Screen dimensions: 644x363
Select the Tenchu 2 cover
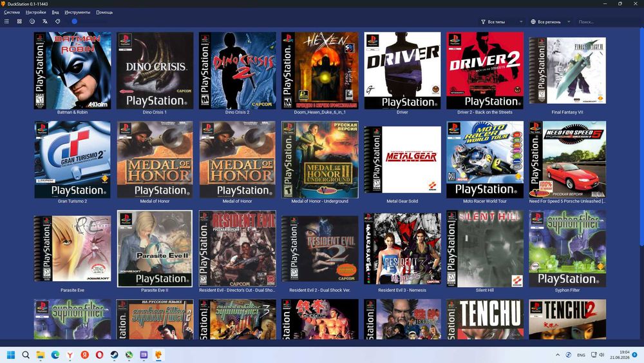pos(567,319)
